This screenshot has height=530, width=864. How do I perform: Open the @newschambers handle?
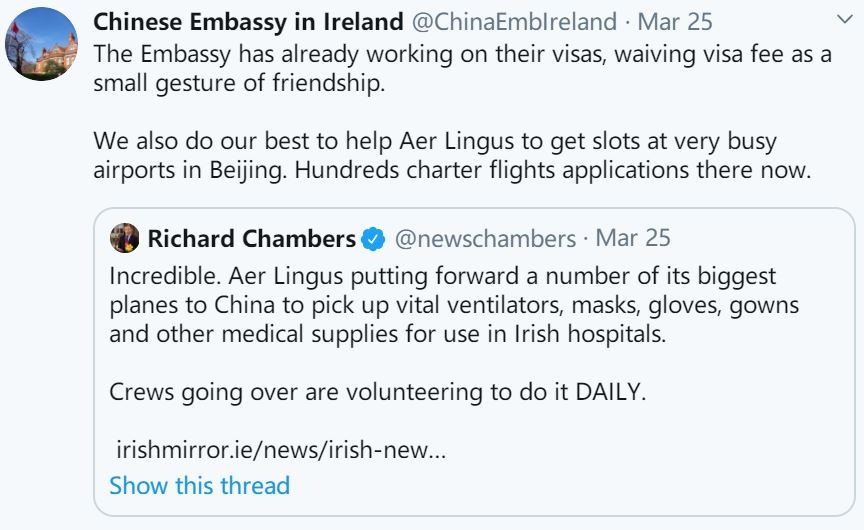pyautogui.click(x=485, y=239)
